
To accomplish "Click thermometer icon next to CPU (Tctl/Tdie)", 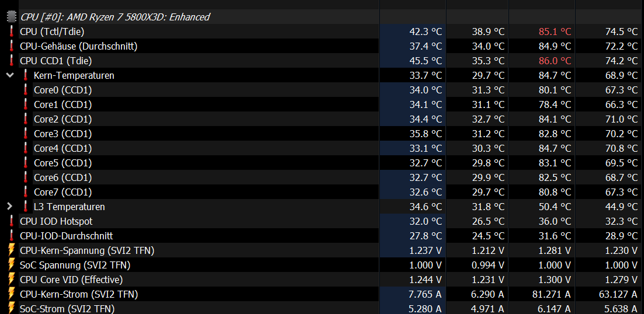I will tap(12, 32).
